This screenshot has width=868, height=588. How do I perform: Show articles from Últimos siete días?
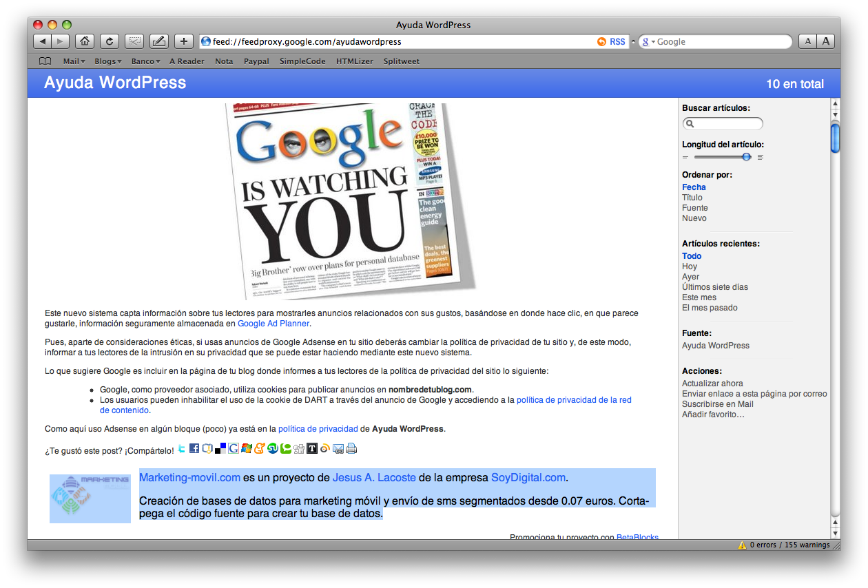tap(714, 287)
